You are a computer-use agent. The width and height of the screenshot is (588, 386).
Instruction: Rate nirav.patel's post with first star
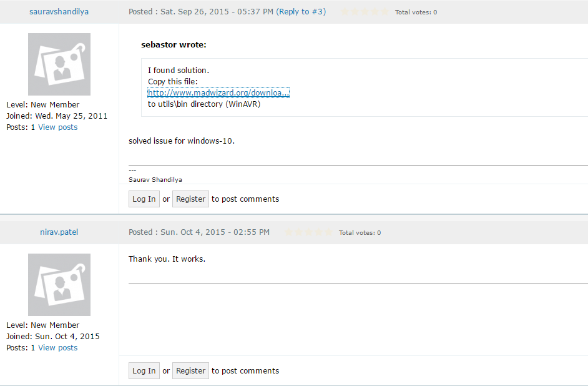pyautogui.click(x=289, y=232)
